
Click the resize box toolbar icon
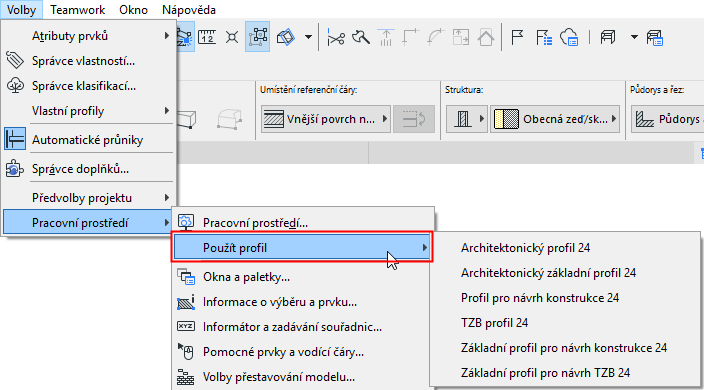[461, 37]
